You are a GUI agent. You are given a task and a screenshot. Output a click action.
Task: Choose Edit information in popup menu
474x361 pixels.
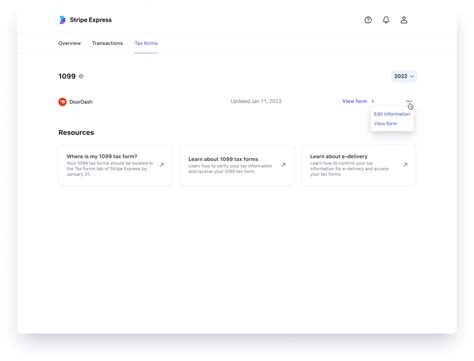[392, 114]
